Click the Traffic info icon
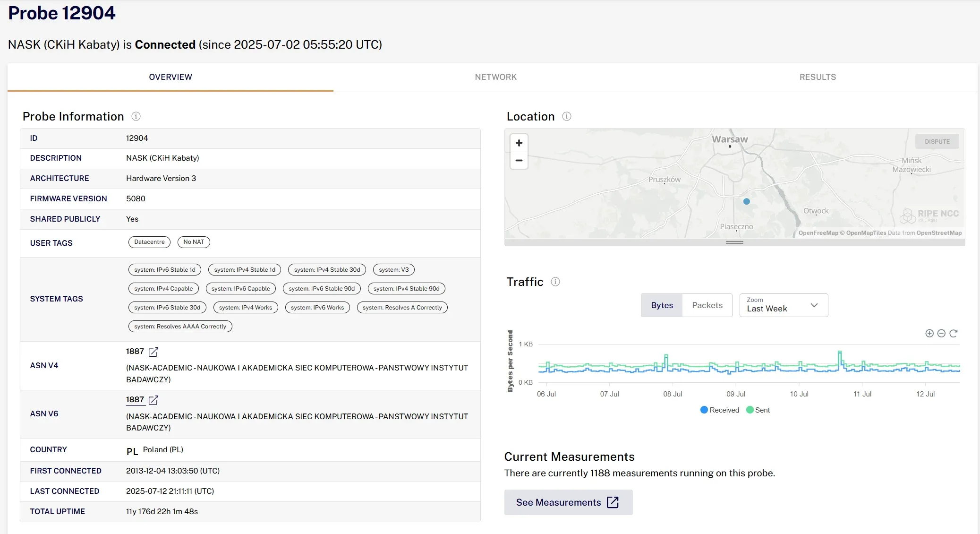 point(555,282)
